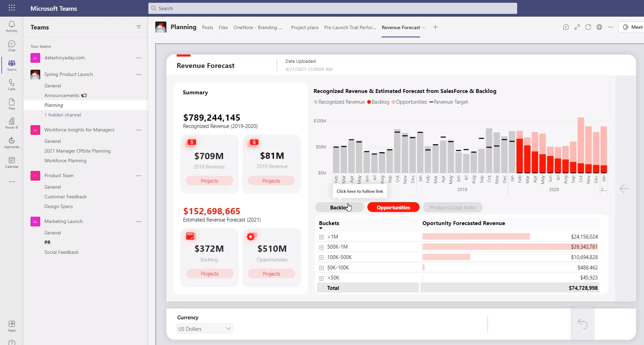Click Projects under 2019 Revenue

[271, 181]
